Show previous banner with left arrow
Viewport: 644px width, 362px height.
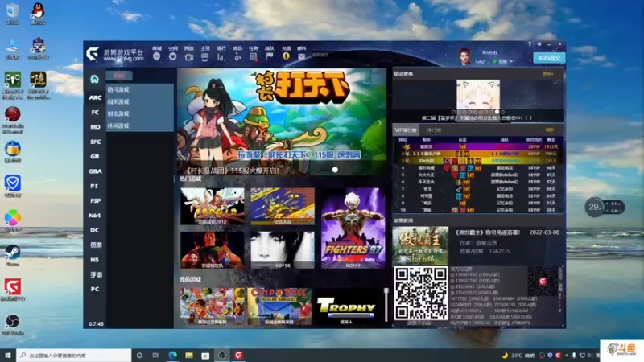click(x=185, y=123)
